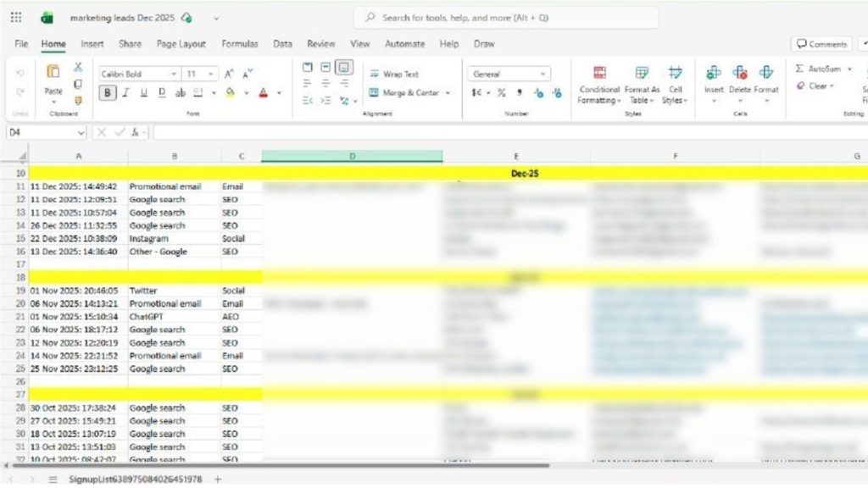Viewport: 868px width, 488px height.
Task: Select the Format Painter brush
Action: (x=78, y=101)
